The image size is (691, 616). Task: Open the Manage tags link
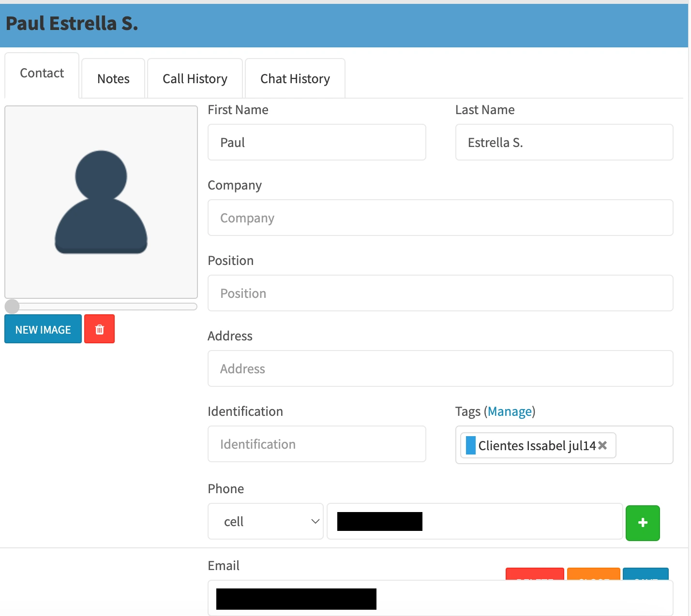[x=510, y=411]
